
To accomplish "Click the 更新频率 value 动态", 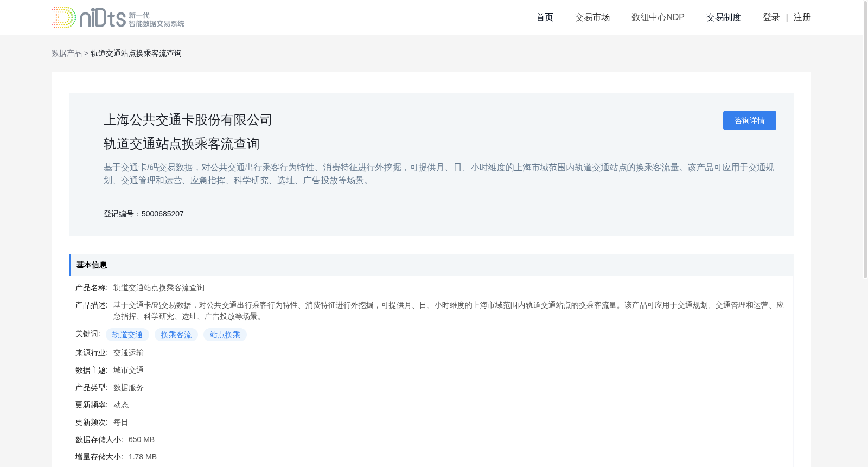I will (121, 405).
